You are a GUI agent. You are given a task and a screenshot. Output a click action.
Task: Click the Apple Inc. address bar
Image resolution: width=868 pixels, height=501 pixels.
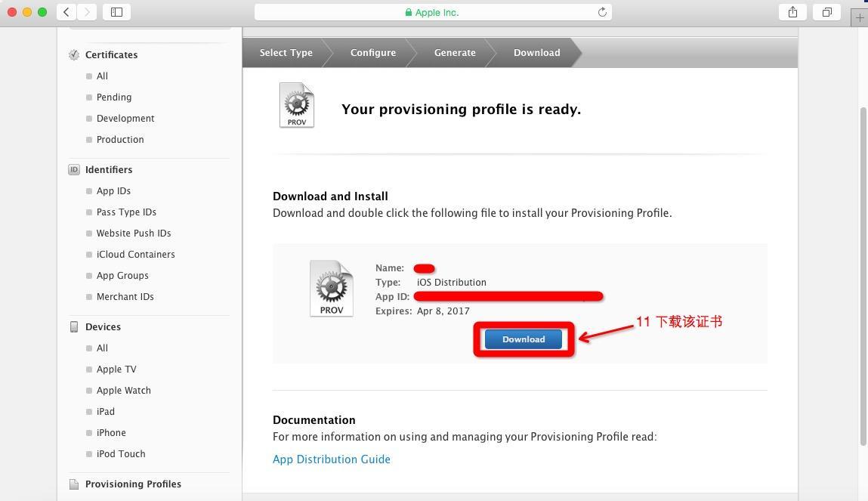point(433,12)
